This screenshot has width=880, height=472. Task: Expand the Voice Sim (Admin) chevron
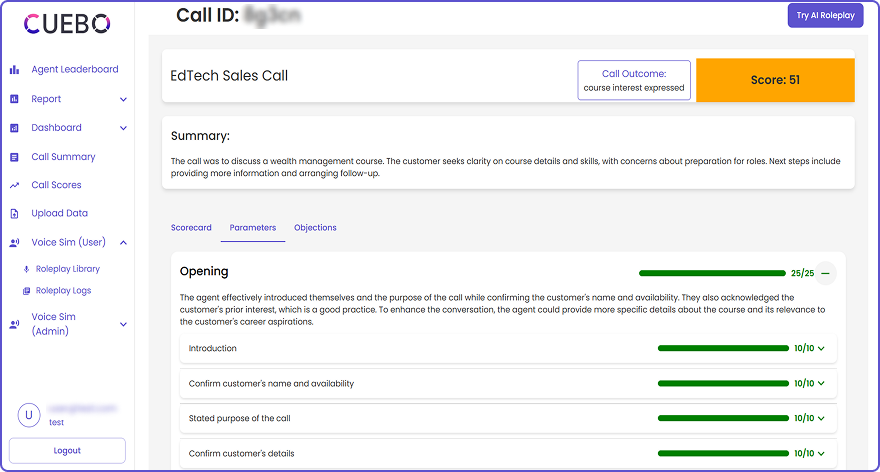(123, 324)
